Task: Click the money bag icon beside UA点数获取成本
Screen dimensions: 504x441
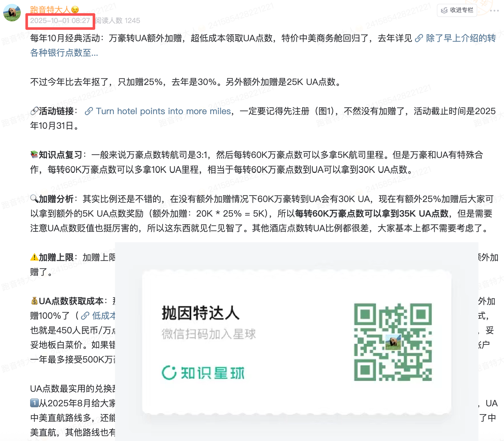Action: [34, 301]
